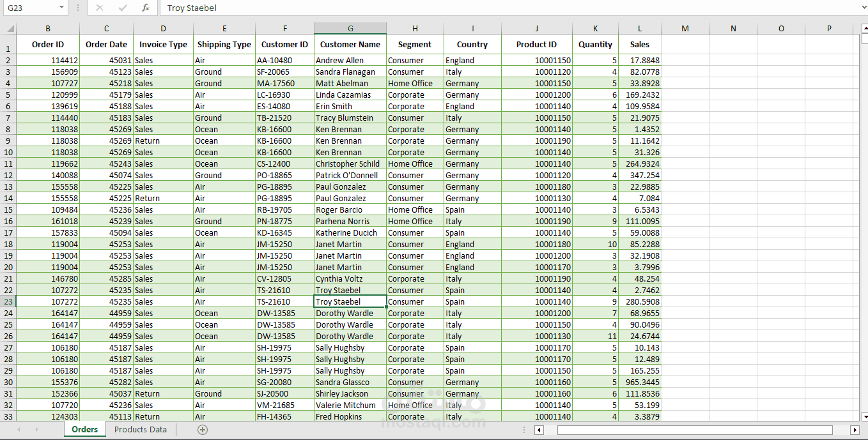
Task: Select customer ID KD-16345 cell
Action: [285, 232]
